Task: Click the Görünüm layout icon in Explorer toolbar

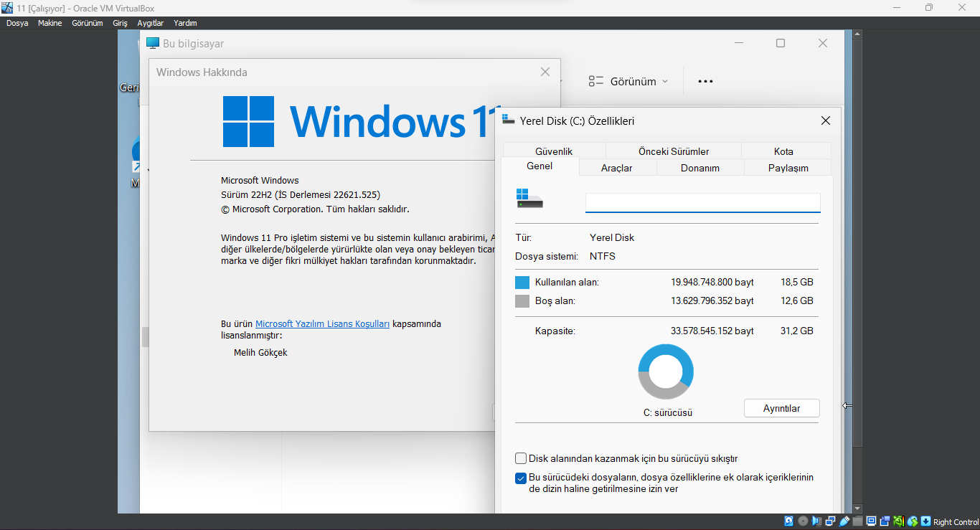Action: pyautogui.click(x=595, y=82)
